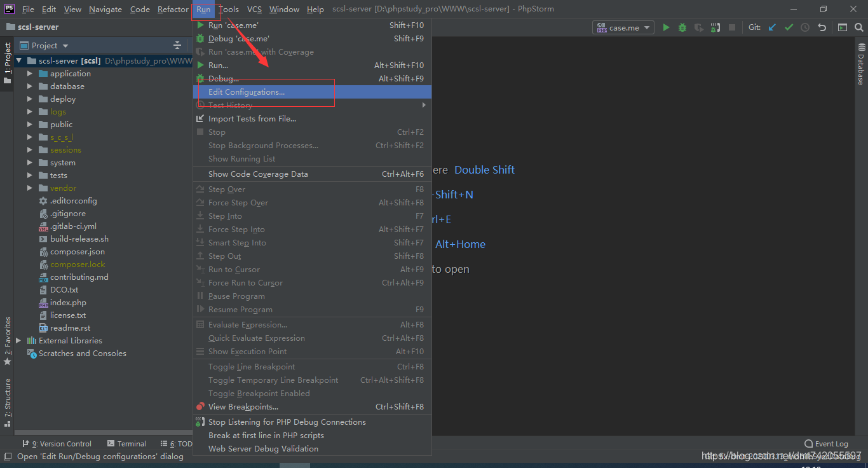The height and width of the screenshot is (468, 868).
Task: Click the gray Stop square in toolbar
Action: point(731,27)
